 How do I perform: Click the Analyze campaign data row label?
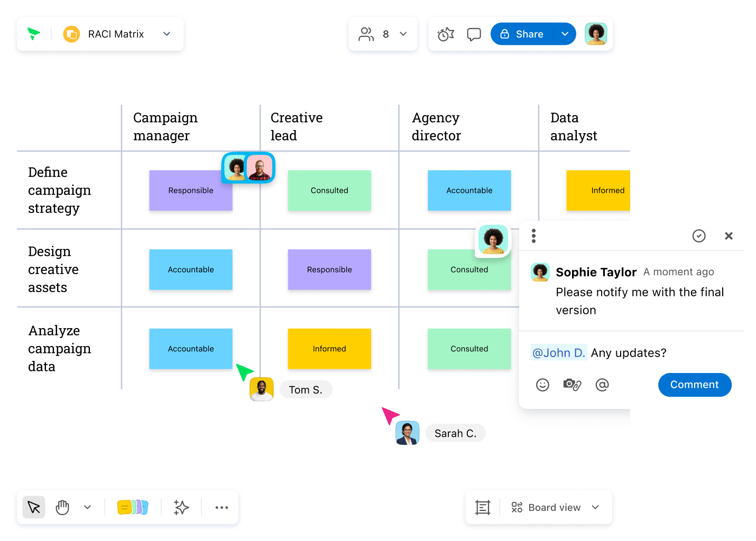pos(59,349)
